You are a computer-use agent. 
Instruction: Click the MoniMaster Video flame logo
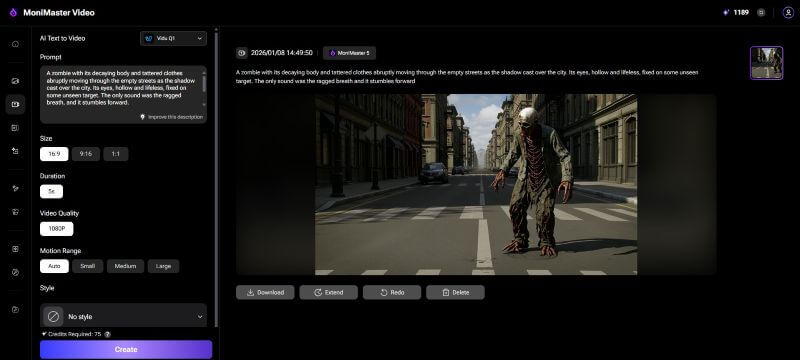point(13,13)
